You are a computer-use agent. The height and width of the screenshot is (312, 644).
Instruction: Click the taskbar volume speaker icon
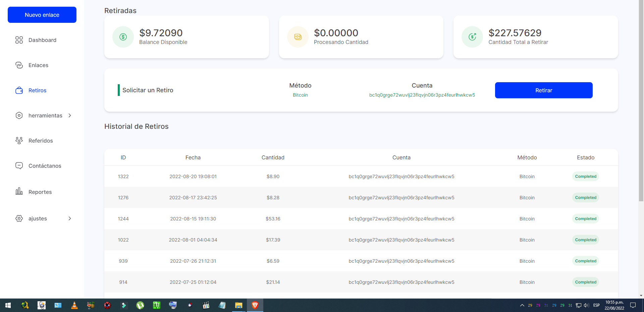click(586, 305)
